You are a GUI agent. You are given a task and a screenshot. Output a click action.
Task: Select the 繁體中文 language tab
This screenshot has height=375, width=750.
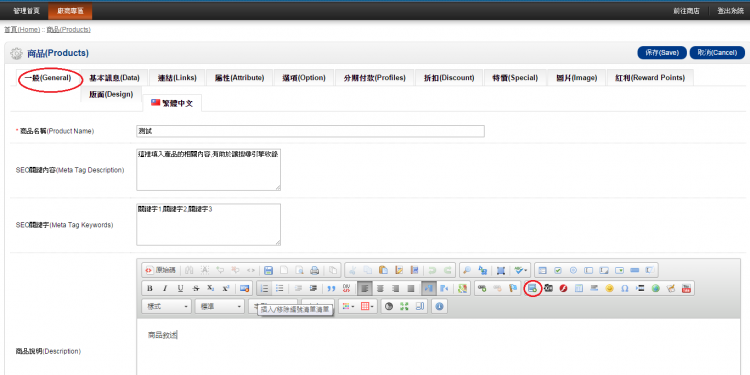click(172, 103)
